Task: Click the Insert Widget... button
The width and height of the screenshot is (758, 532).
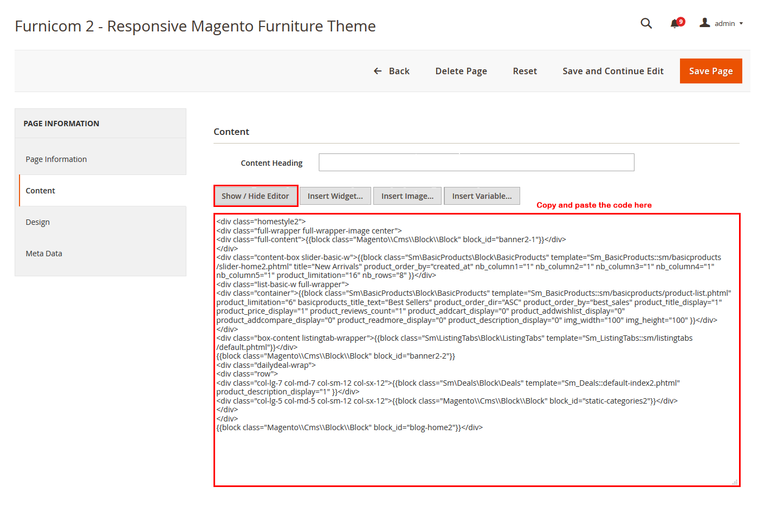Action: [335, 196]
